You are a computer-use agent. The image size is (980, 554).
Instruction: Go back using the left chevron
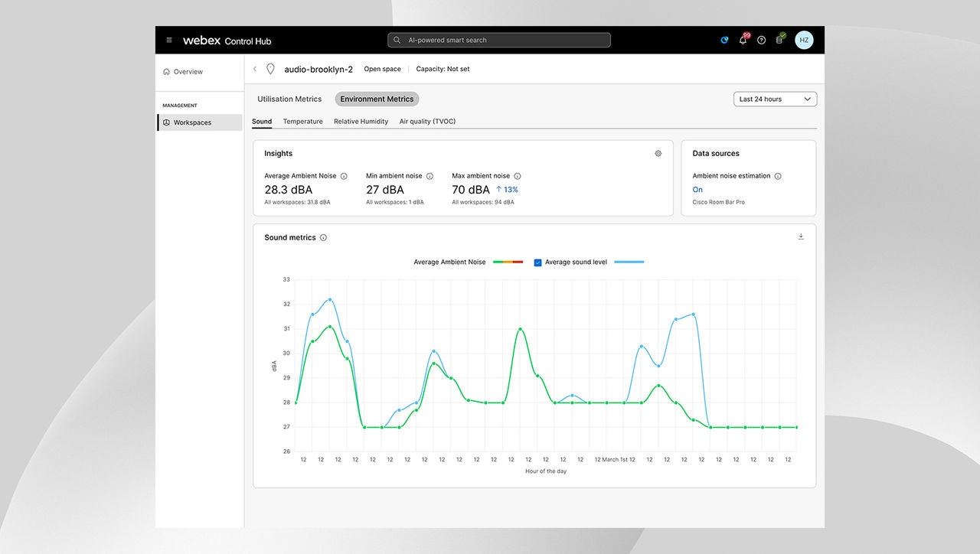point(255,69)
